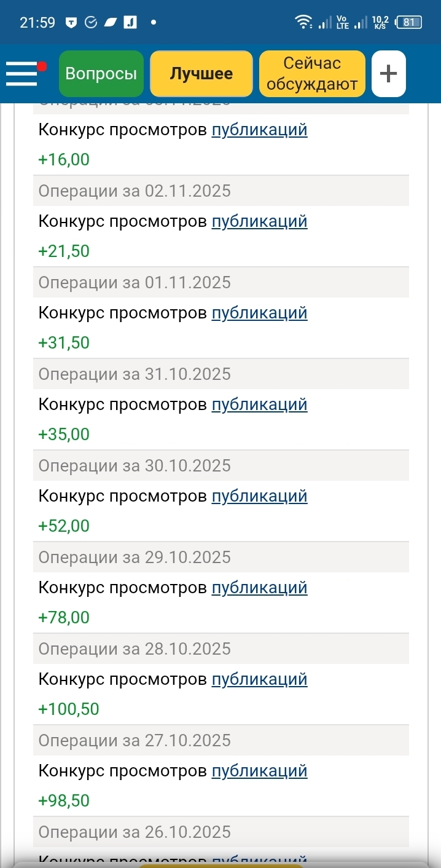Open the hamburger menu with red dot
This screenshot has height=868, width=441.
point(23,74)
